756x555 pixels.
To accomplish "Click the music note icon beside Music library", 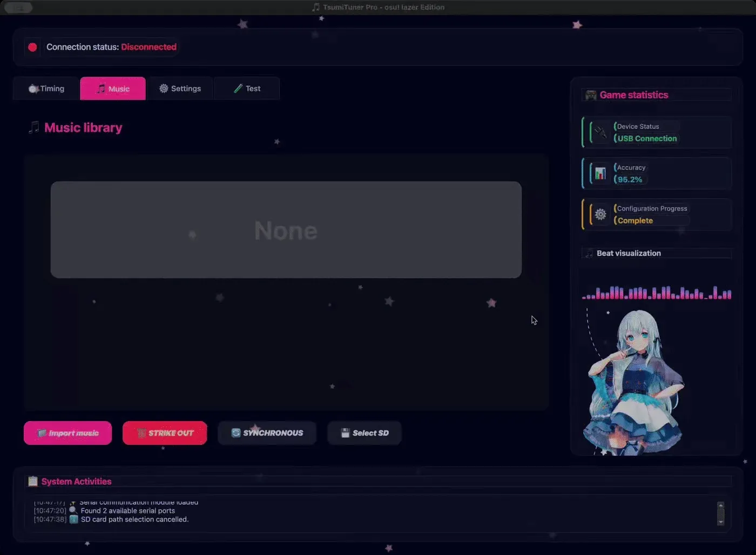I will pyautogui.click(x=34, y=127).
